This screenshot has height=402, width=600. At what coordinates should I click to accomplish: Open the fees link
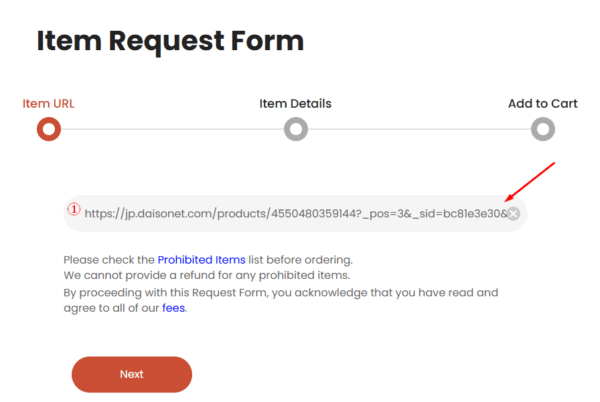[174, 308]
